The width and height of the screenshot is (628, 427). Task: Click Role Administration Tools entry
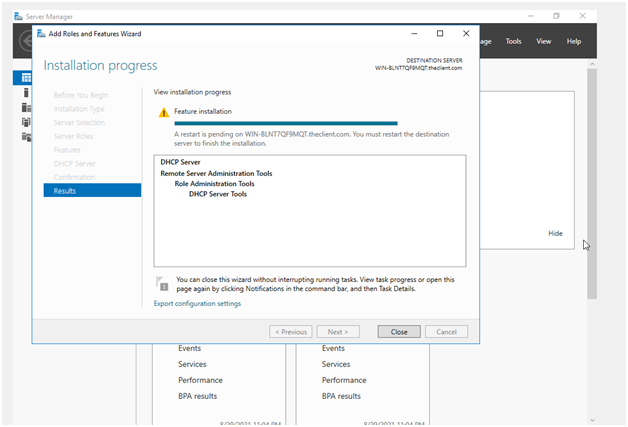point(214,184)
